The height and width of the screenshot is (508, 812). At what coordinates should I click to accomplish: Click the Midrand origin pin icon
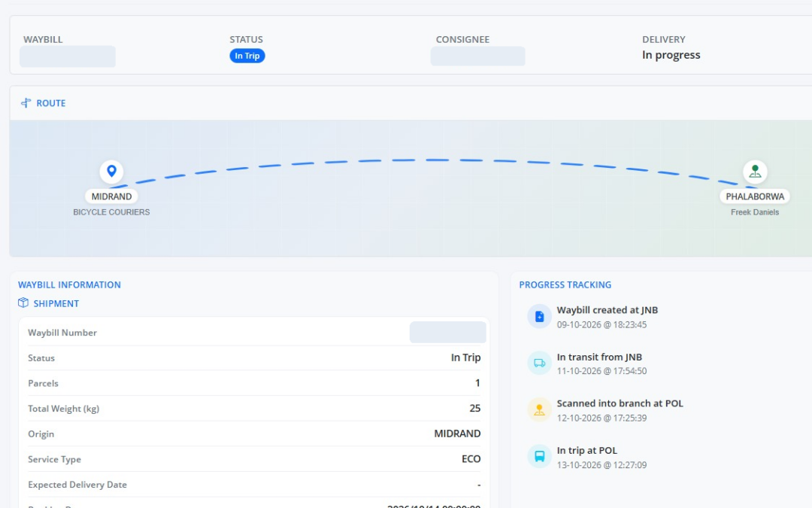[x=111, y=171]
